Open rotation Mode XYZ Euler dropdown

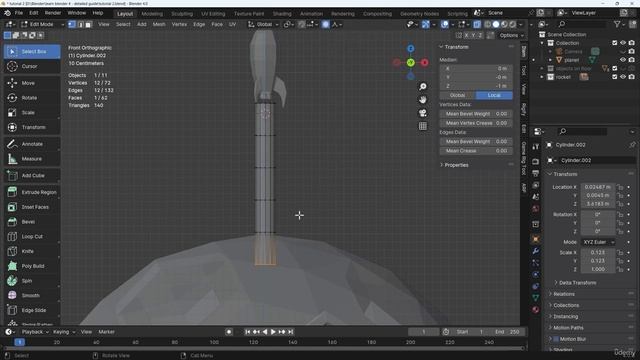(x=598, y=242)
